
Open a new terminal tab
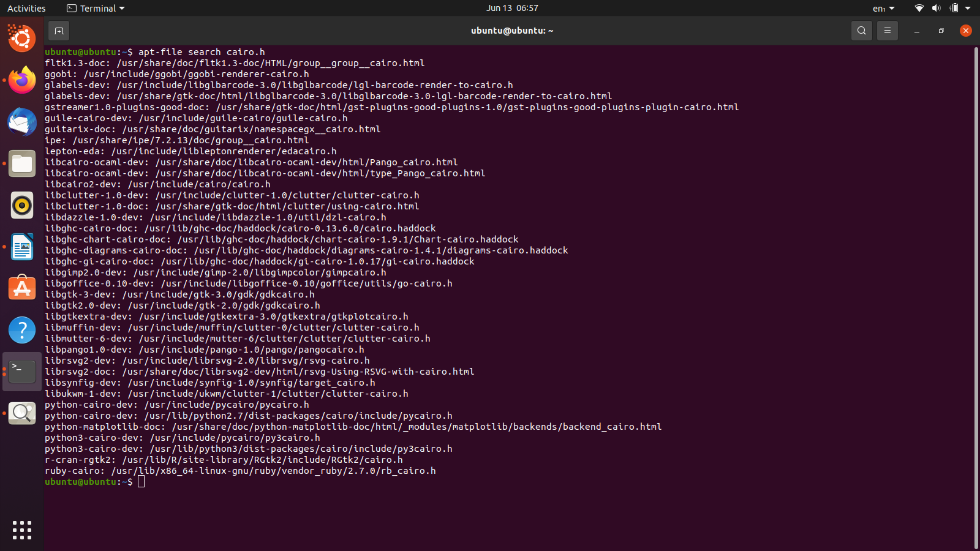pos(59,31)
